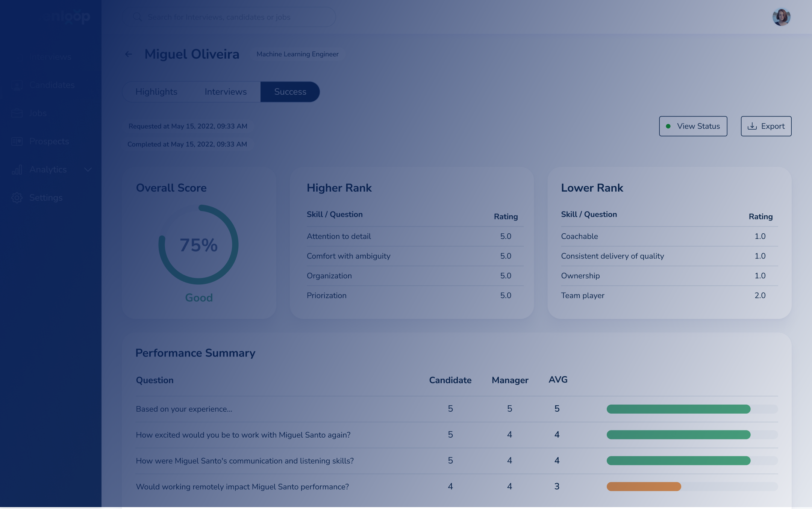Image resolution: width=812 pixels, height=509 pixels.
Task: Open the Jobs briefcase icon
Action: [x=17, y=113]
